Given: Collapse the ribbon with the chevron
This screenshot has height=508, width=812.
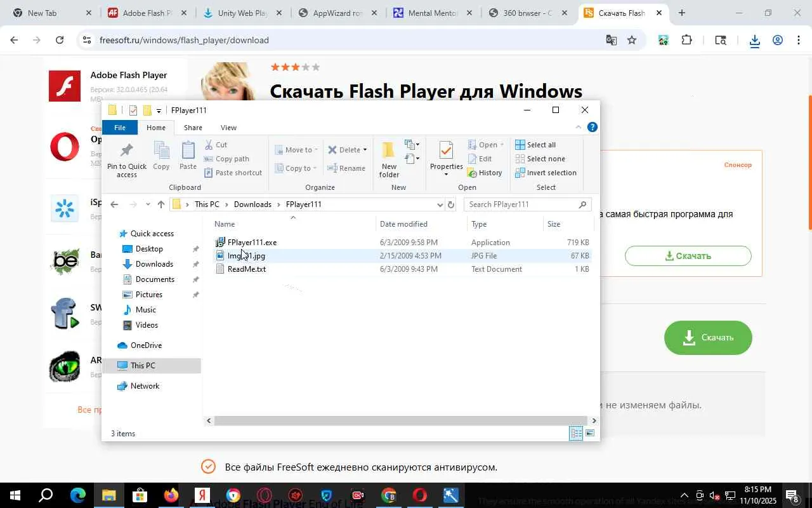Looking at the screenshot, I should pos(578,127).
